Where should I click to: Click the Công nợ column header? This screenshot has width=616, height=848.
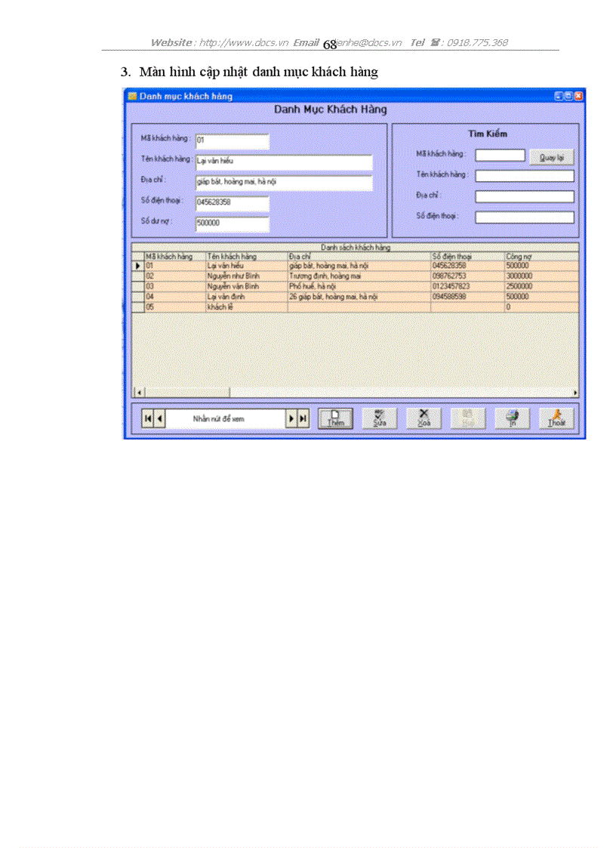[540, 257]
